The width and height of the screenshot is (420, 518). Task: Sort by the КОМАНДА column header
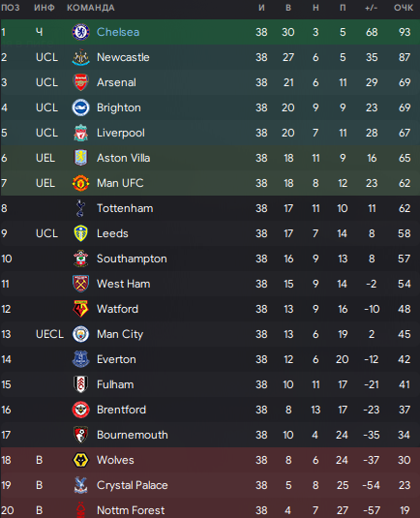point(91,8)
